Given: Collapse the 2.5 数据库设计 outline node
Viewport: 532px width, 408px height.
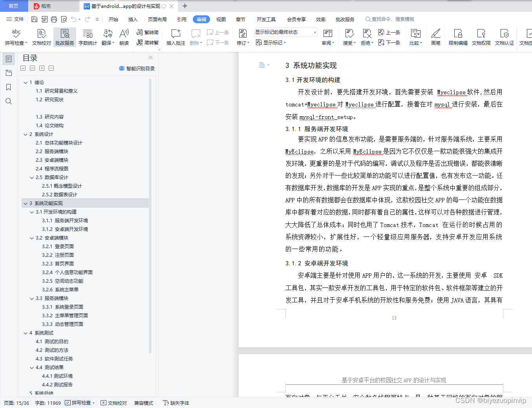Looking at the screenshot, I should click(x=32, y=177).
